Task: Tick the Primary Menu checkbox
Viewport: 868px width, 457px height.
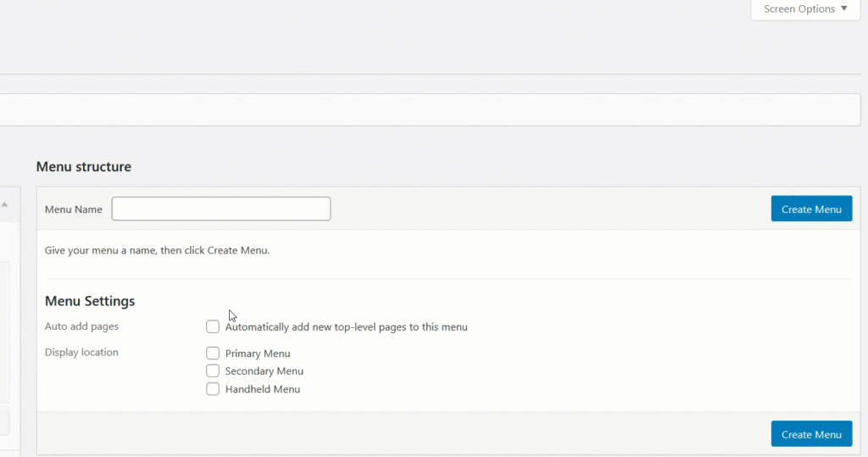Action: click(x=213, y=353)
